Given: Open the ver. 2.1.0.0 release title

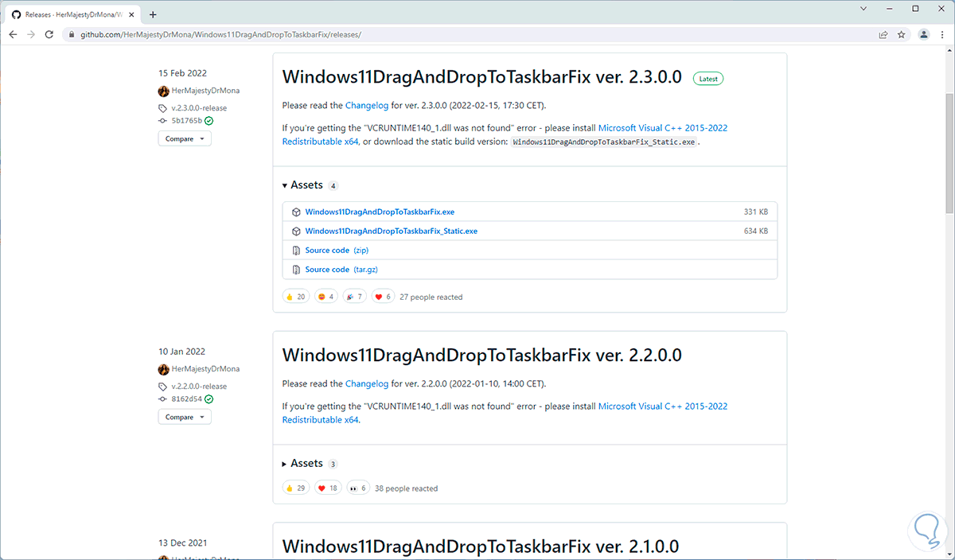Looking at the screenshot, I should pyautogui.click(x=481, y=546).
